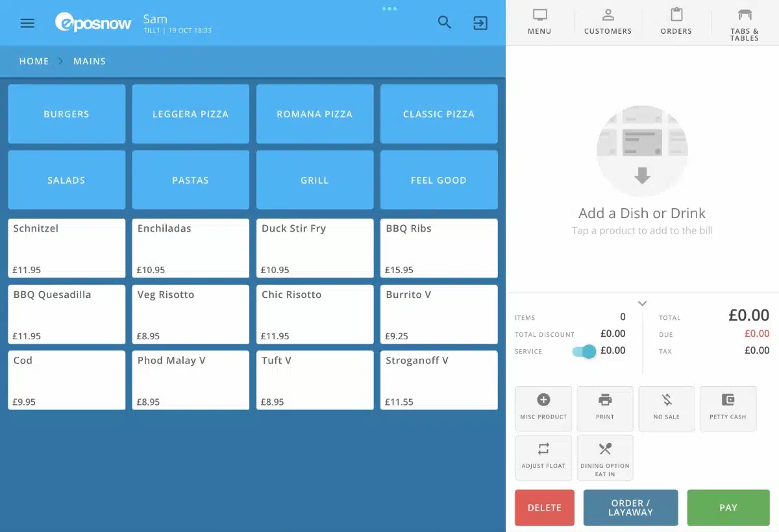Open the BURGERS category tile
779x532 pixels.
66,114
